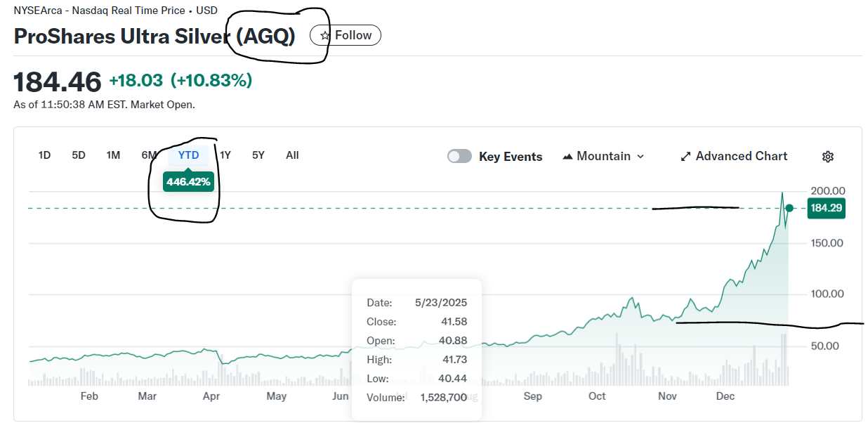The height and width of the screenshot is (423, 868).
Task: Switch to the 5D time range
Action: tap(79, 155)
